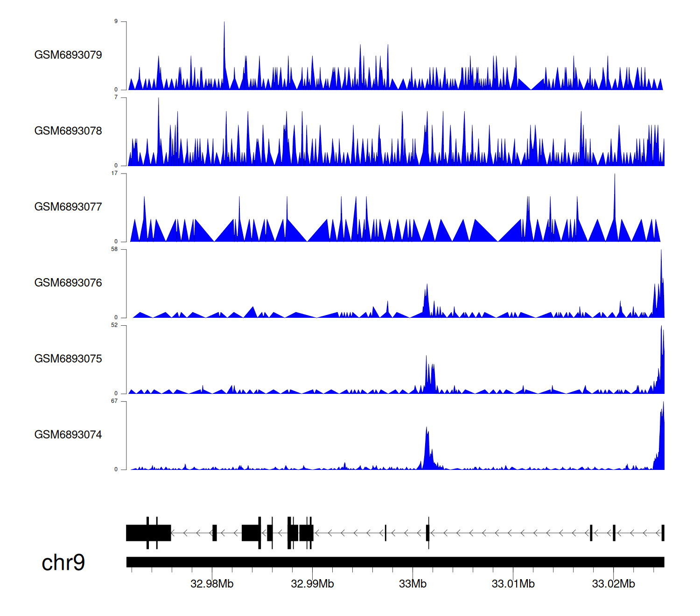Select the GSM6893076 track label
700x616 pixels.
pos(68,283)
